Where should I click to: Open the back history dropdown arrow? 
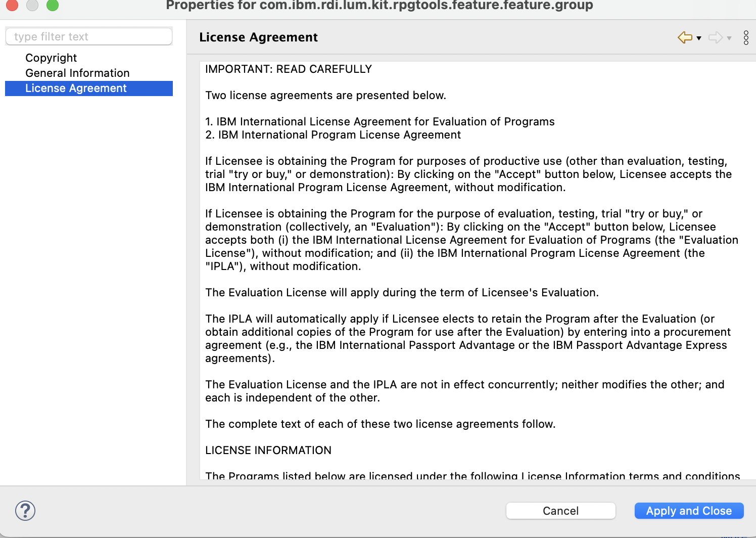tap(699, 38)
